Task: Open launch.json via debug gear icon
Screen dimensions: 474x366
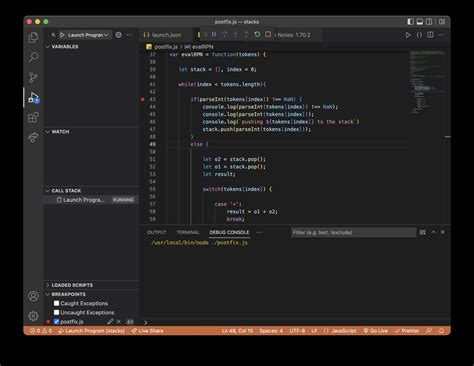Action: [x=118, y=35]
